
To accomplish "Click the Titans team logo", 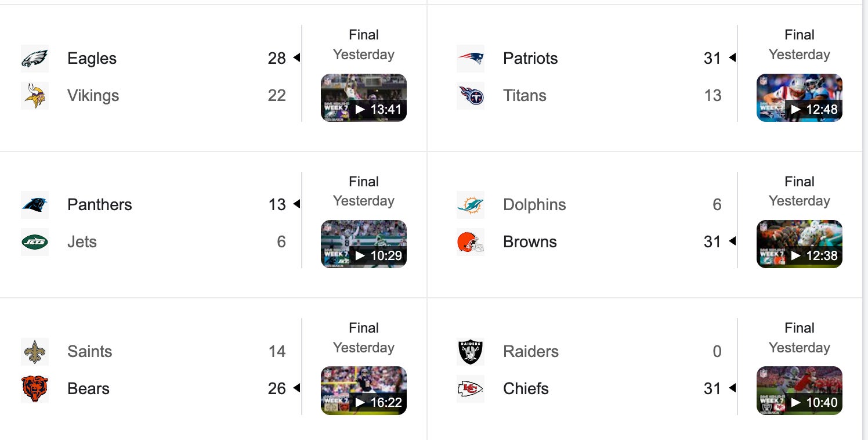I will [471, 96].
